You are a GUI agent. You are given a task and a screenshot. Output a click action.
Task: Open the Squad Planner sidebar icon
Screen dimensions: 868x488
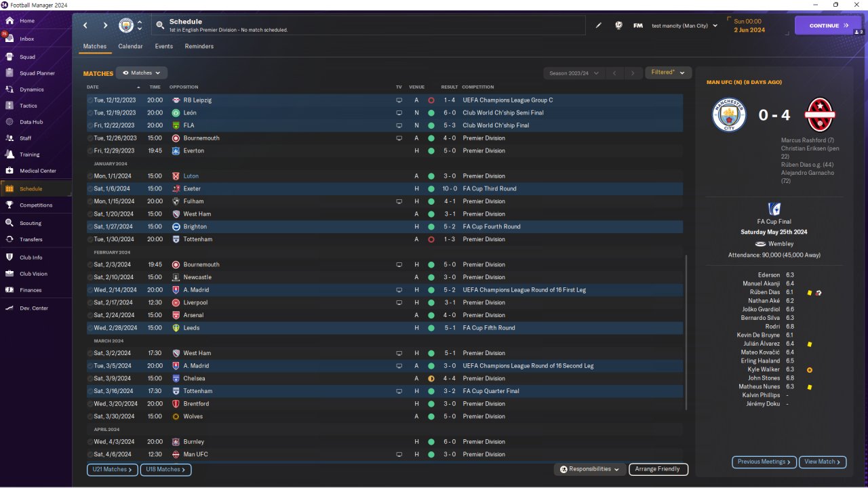9,73
